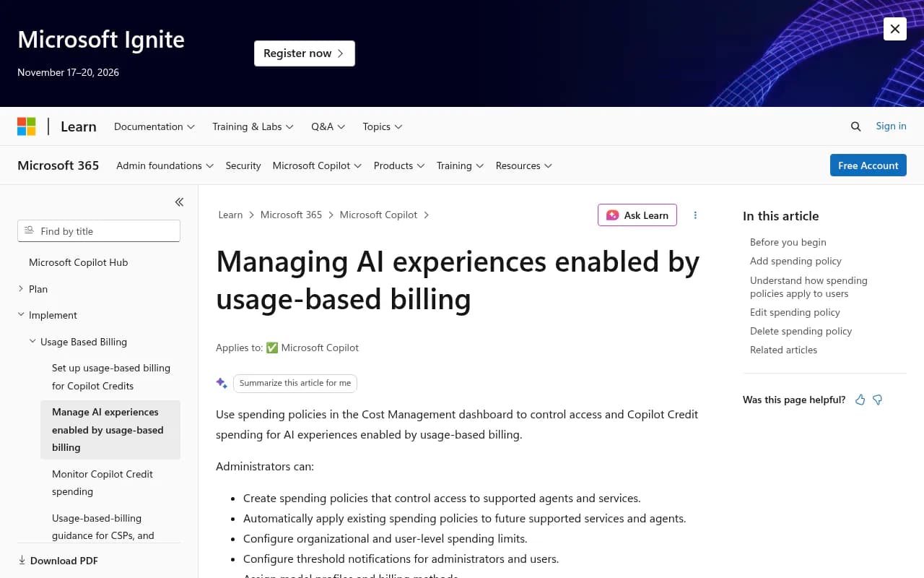Click the thumbs down feedback icon
Image resolution: width=924 pixels, height=578 pixels.
pos(878,400)
